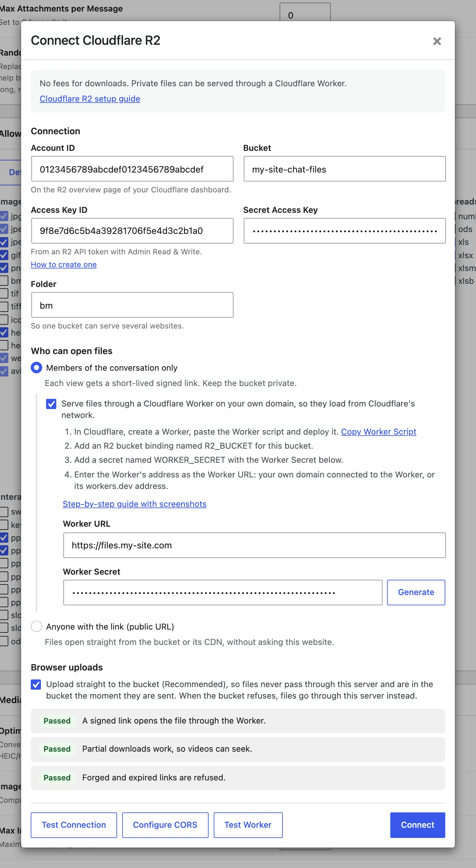Click the xlsx label in background page

point(465,255)
